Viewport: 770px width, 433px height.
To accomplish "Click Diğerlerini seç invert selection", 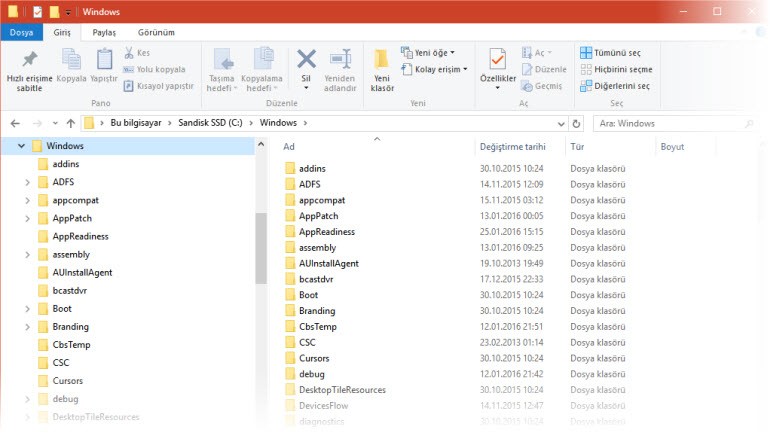I will (615, 86).
